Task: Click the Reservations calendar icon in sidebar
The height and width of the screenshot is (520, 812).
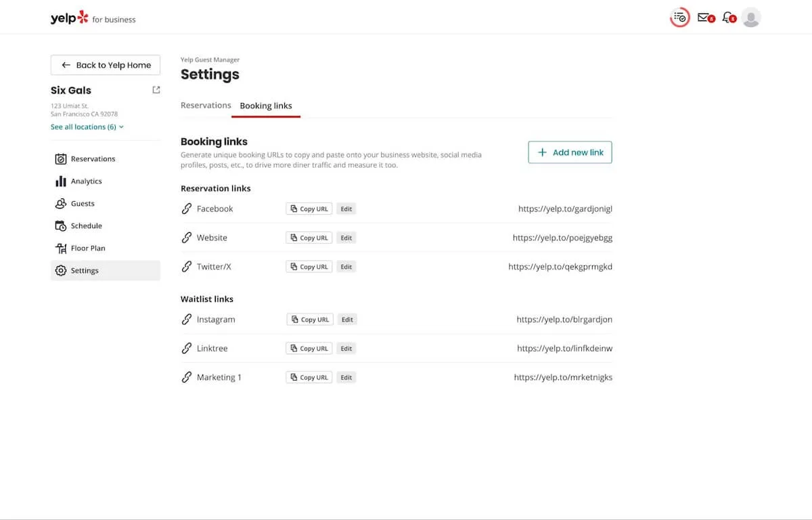Action: [60, 159]
